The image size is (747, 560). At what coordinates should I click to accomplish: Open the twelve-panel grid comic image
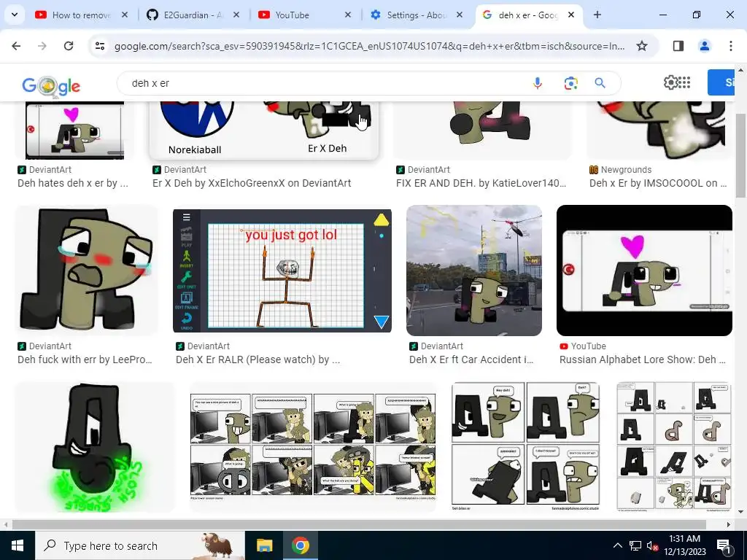coord(673,447)
